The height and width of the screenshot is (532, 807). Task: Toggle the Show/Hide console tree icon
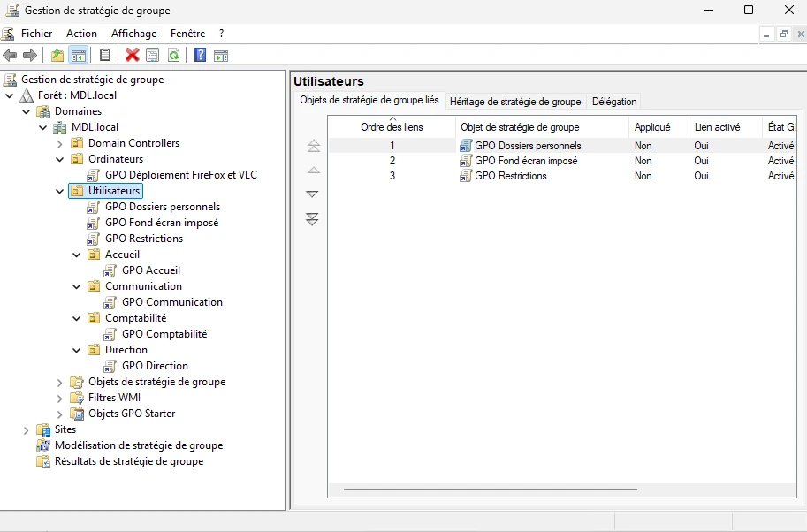pyautogui.click(x=79, y=55)
